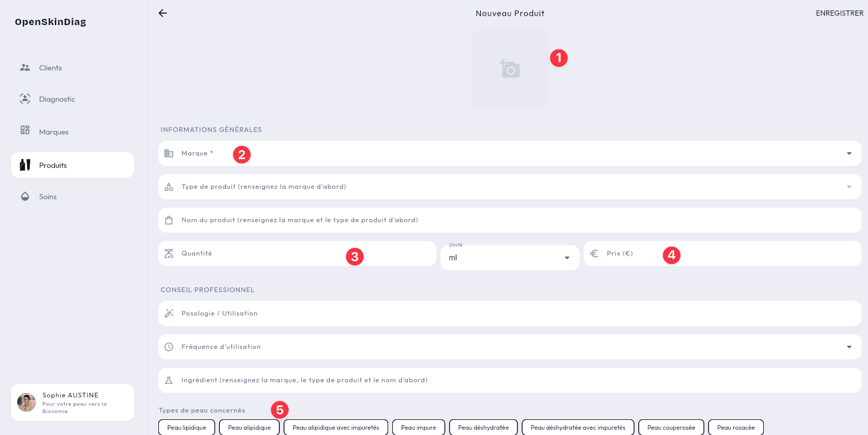Click the OpenSkinDiag logo

(51, 22)
